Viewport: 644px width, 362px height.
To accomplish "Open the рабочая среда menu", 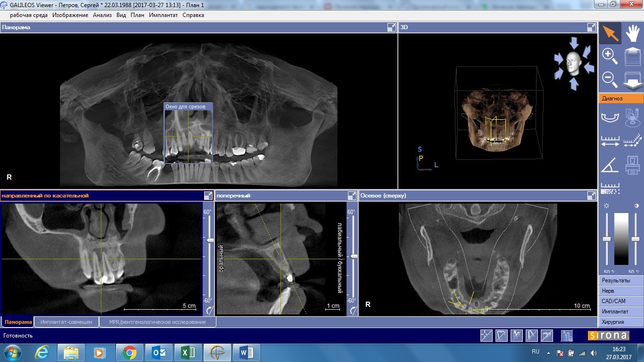I will tap(29, 15).
